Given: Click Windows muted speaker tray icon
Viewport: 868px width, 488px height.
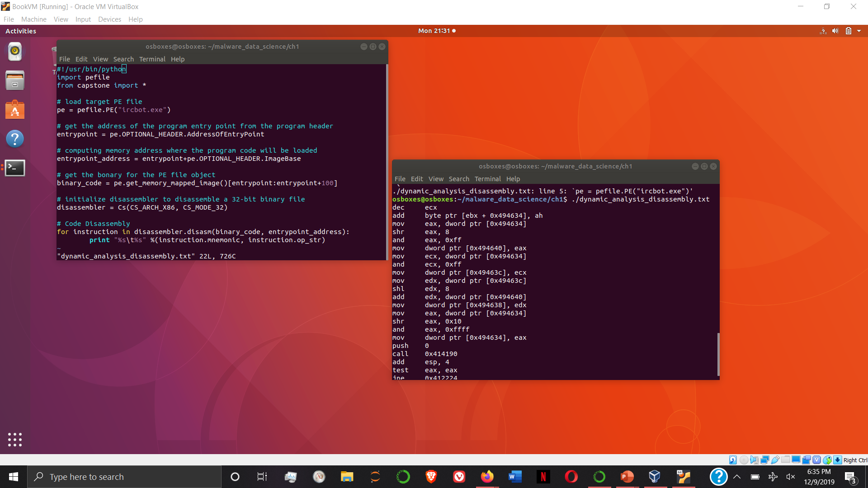Looking at the screenshot, I should (x=791, y=477).
